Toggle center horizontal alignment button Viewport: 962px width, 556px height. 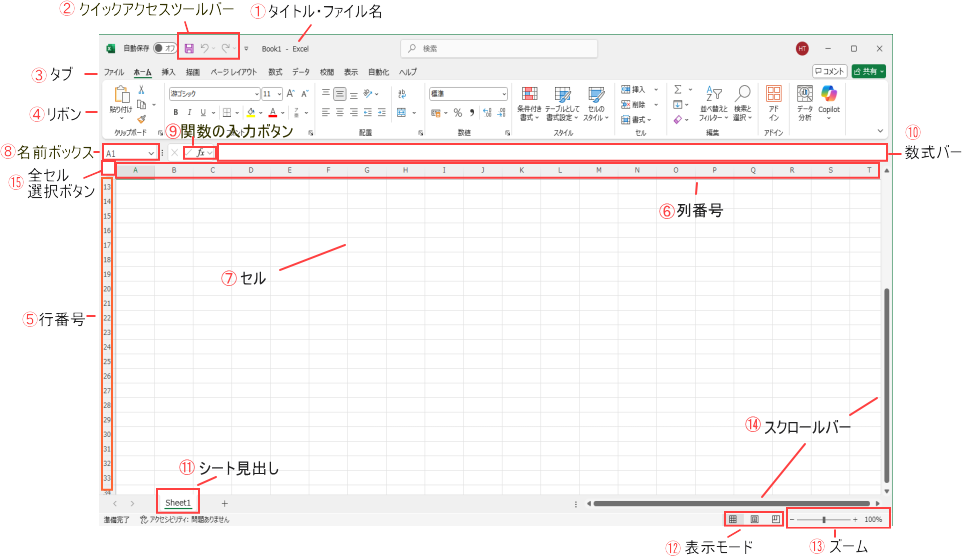pyautogui.click(x=339, y=112)
